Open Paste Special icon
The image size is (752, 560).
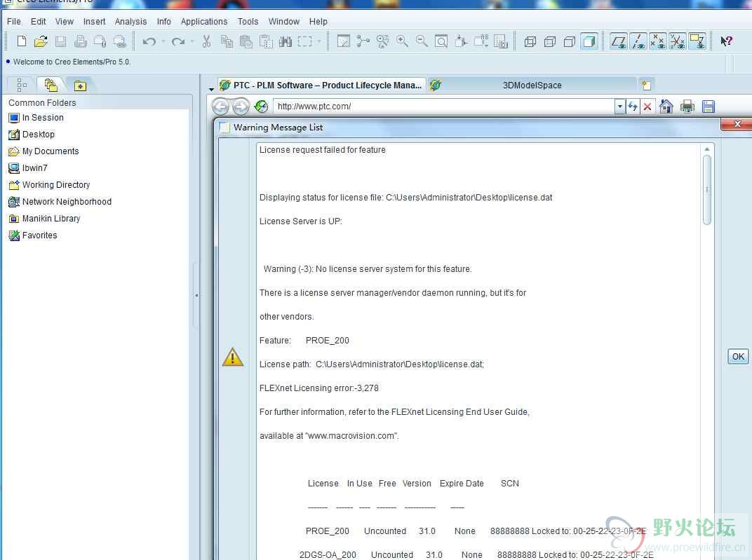(x=266, y=41)
